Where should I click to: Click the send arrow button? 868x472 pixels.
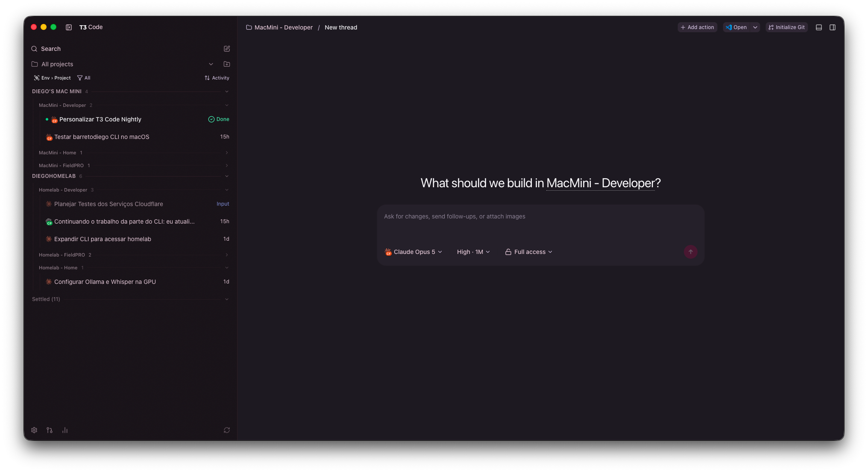691,252
